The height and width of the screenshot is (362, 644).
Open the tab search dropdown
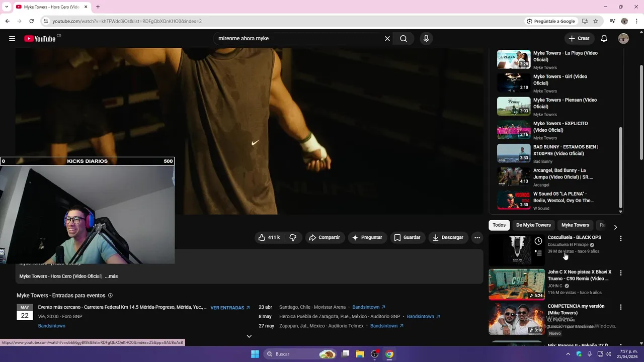click(x=6, y=7)
